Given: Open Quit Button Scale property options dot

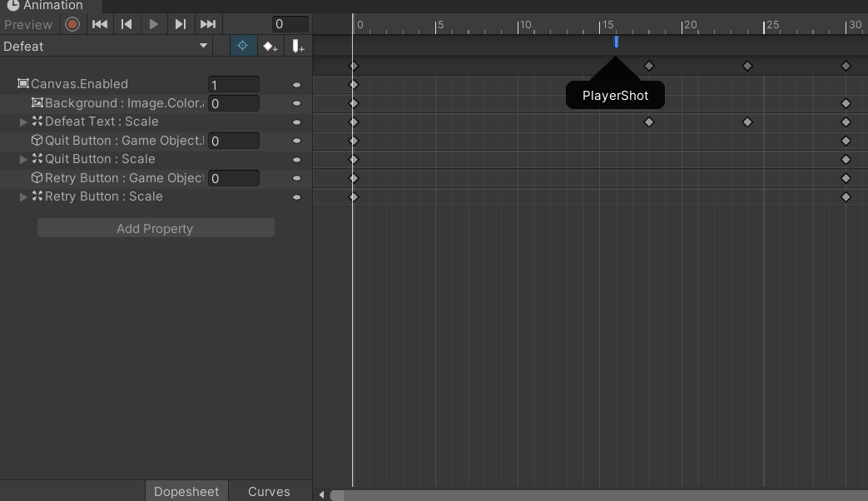Looking at the screenshot, I should click(x=297, y=160).
